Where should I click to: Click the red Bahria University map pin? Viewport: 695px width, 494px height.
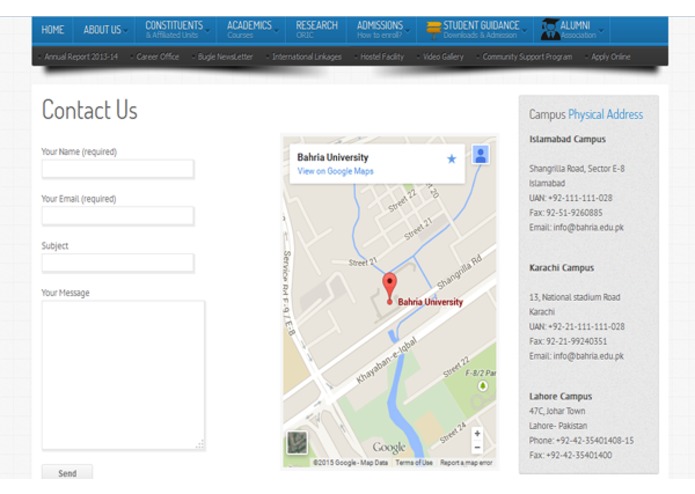[390, 288]
